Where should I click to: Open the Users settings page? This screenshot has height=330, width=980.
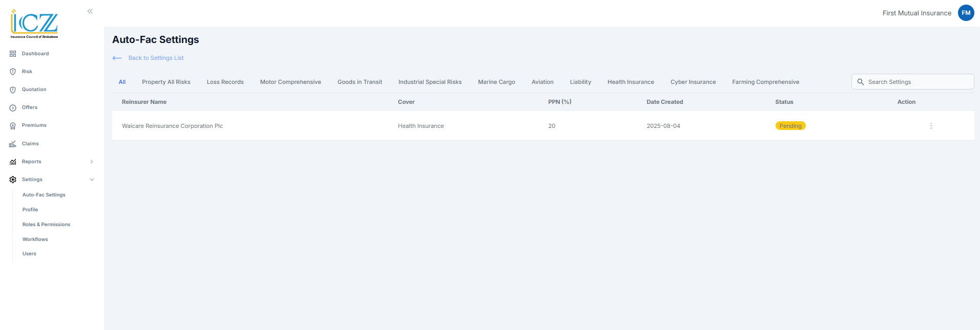pos(29,254)
